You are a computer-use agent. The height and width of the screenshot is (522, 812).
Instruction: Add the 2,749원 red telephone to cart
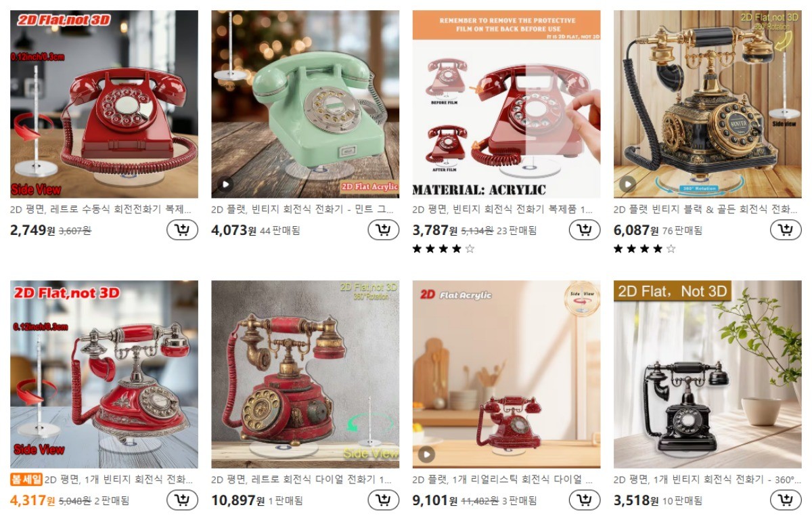point(182,230)
